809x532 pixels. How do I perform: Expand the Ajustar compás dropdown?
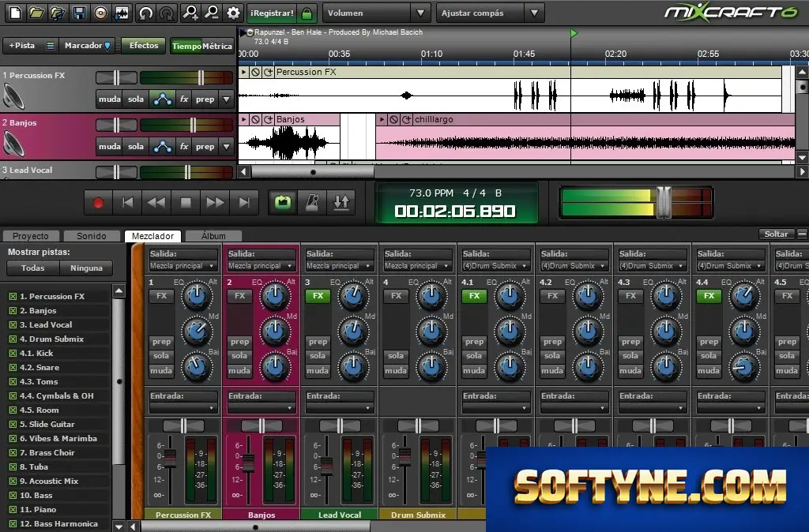click(x=490, y=13)
